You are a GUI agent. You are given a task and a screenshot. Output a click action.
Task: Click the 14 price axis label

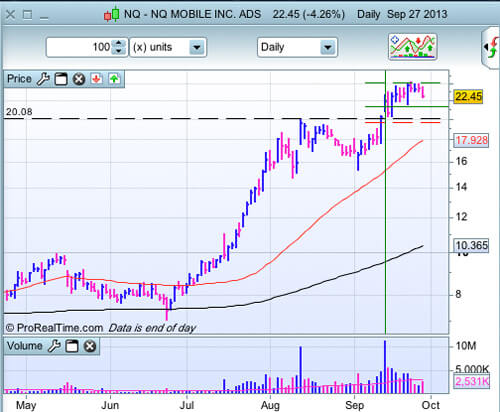[x=462, y=187]
